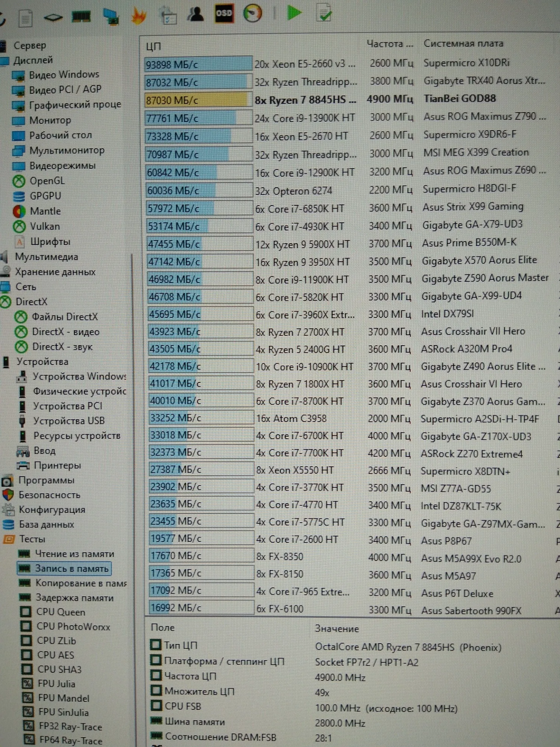Select Программы category

tap(46, 480)
